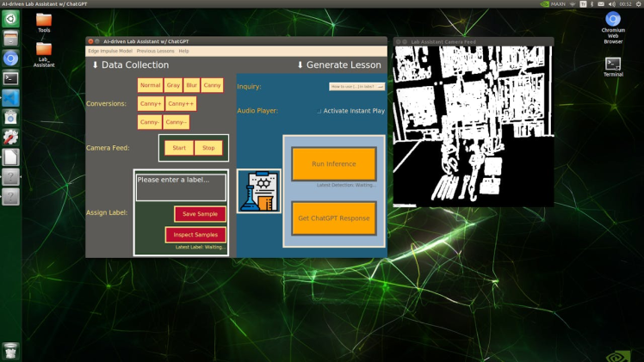
Task: Open the Tools folder on the desktop
Action: (x=44, y=23)
